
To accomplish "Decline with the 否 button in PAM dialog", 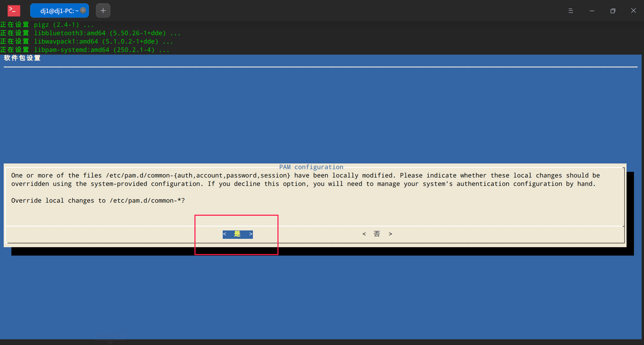I will point(377,234).
